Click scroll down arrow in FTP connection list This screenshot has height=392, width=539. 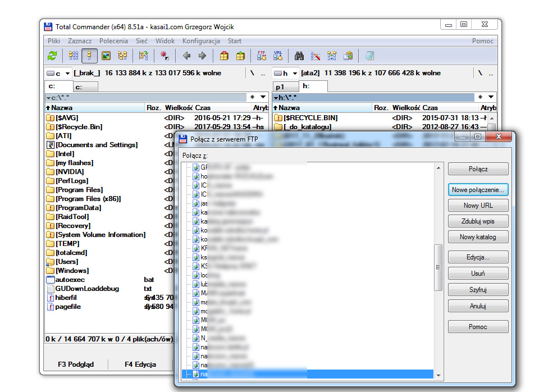438,375
